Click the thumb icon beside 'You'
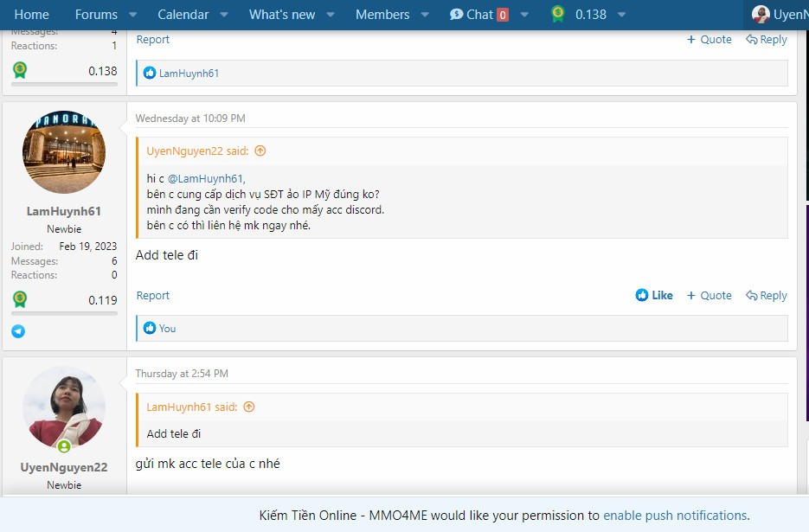Viewport: 809px width, 532px height. point(150,328)
